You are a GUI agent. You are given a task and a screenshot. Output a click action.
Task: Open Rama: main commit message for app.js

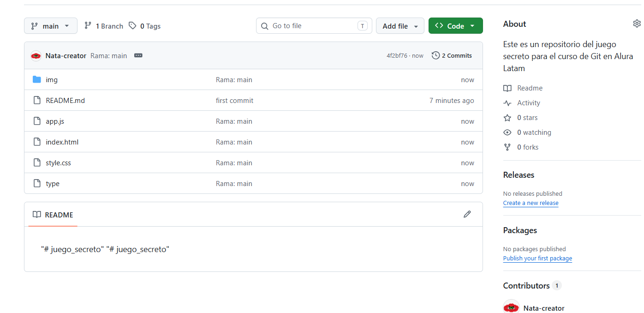pos(234,121)
